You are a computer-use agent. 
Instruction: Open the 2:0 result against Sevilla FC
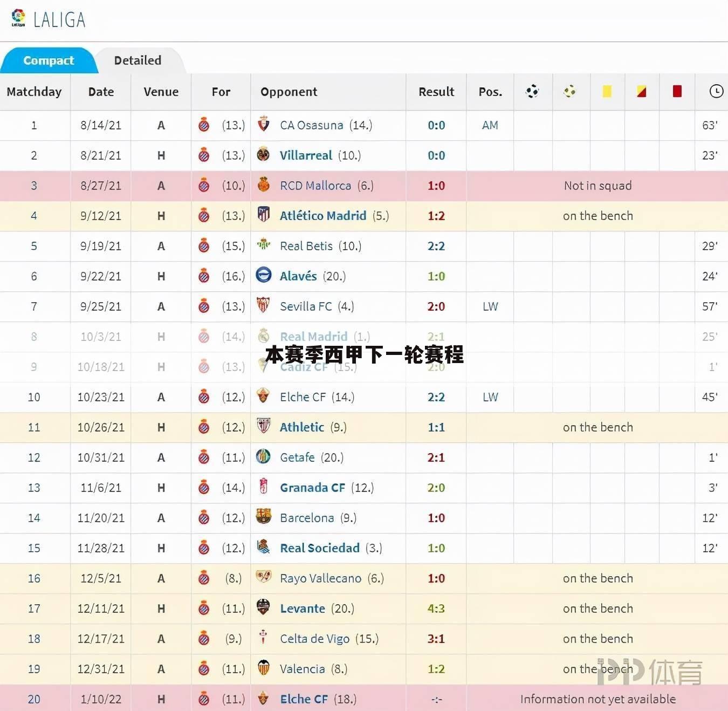coord(436,306)
